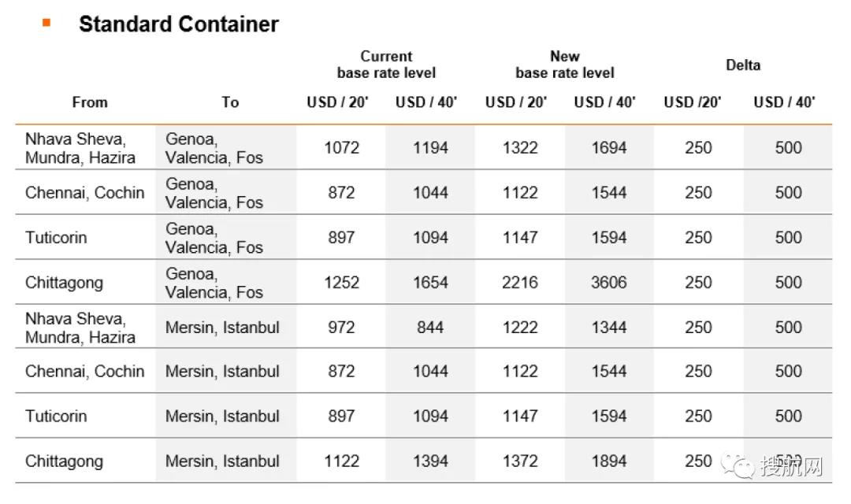
Task: Click the To column header
Action: coord(230,102)
